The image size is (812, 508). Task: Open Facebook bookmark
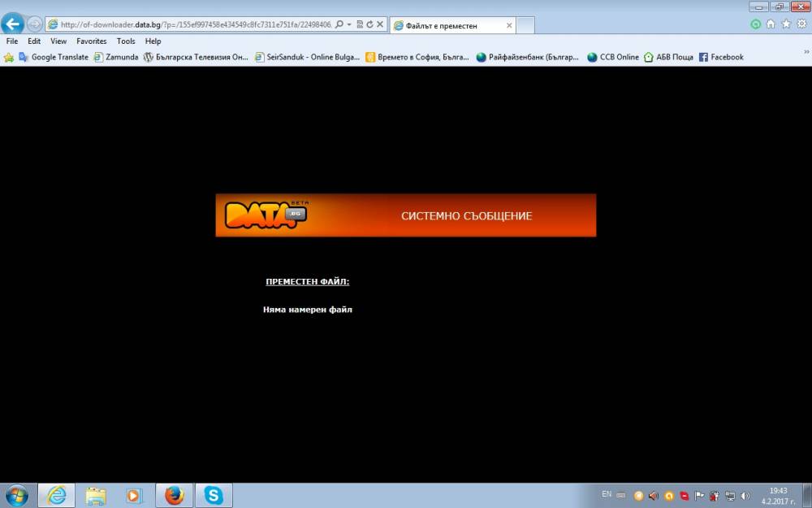click(721, 57)
